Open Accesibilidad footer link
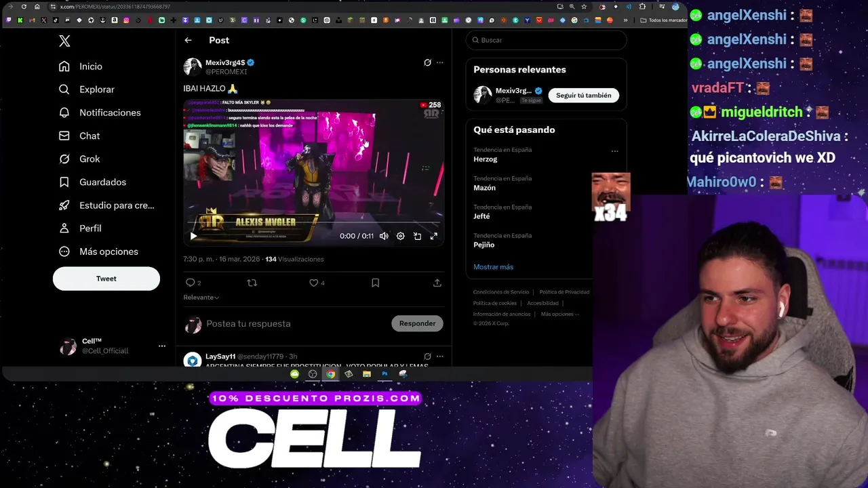 pos(542,303)
